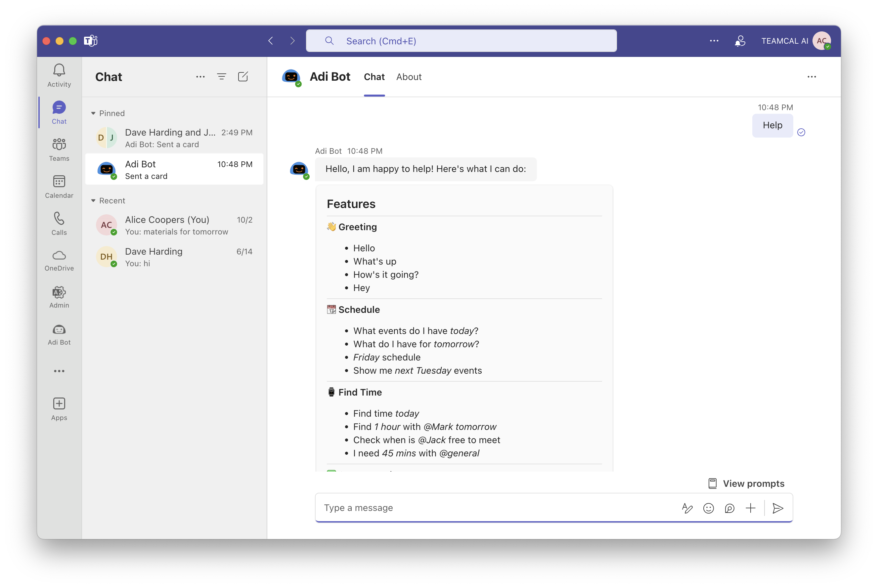
Task: Click the Search (Cmd+E) box
Action: [x=461, y=41]
